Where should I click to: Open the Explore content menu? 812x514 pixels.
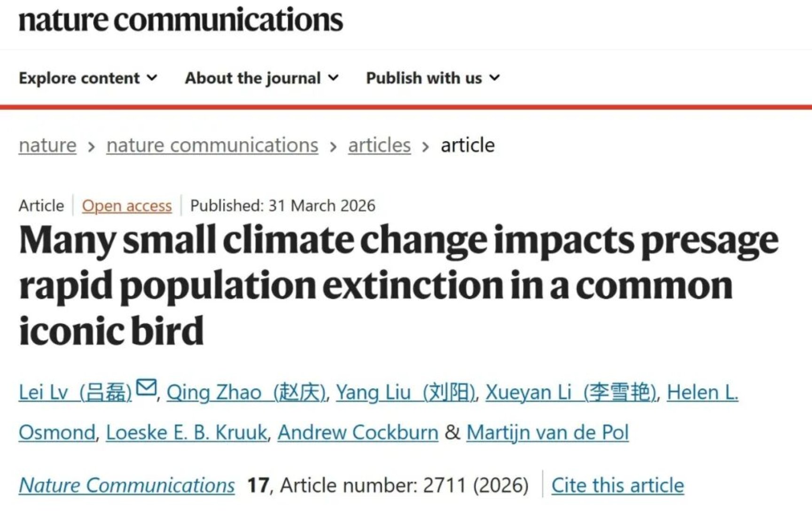(x=88, y=78)
